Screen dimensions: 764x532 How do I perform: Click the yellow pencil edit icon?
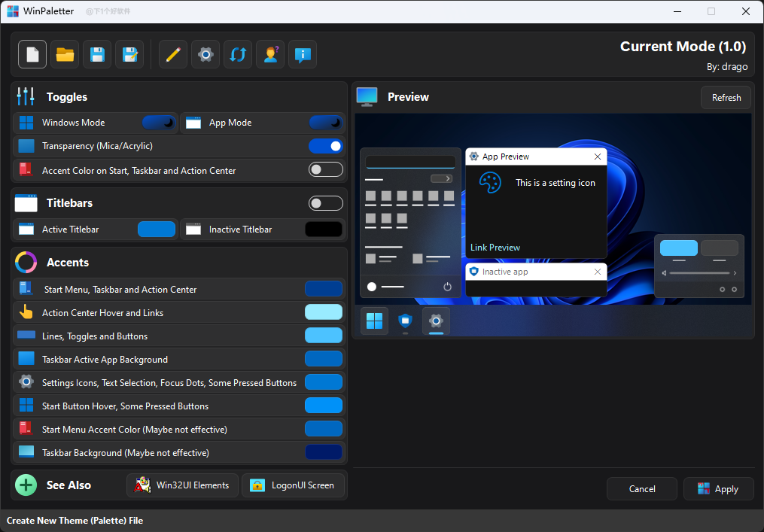click(x=173, y=54)
